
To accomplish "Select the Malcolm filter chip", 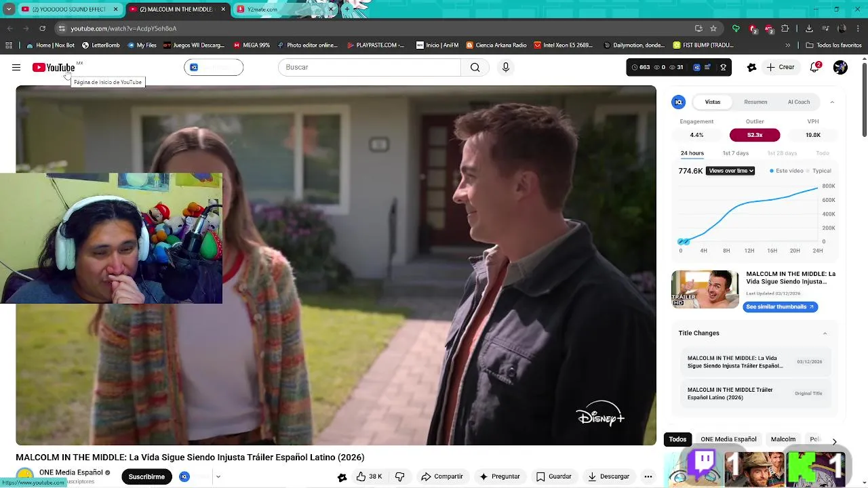I will point(783,439).
